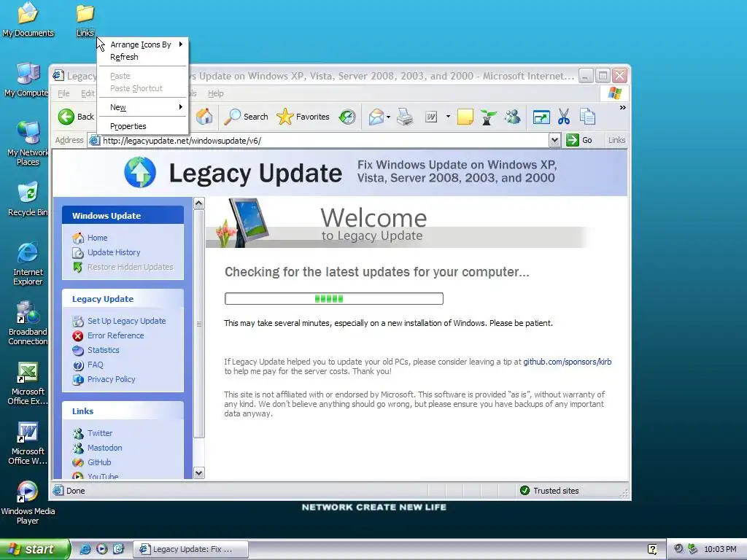Screen dimensions: 747x560
Task: Click the Go button next to address bar
Action: tap(579, 140)
